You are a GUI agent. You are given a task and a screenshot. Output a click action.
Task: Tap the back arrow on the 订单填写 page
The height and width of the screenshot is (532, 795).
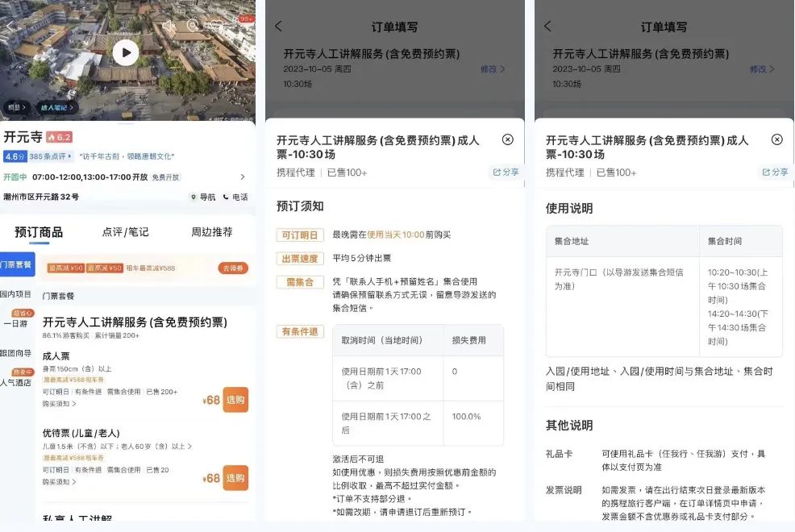[x=277, y=27]
